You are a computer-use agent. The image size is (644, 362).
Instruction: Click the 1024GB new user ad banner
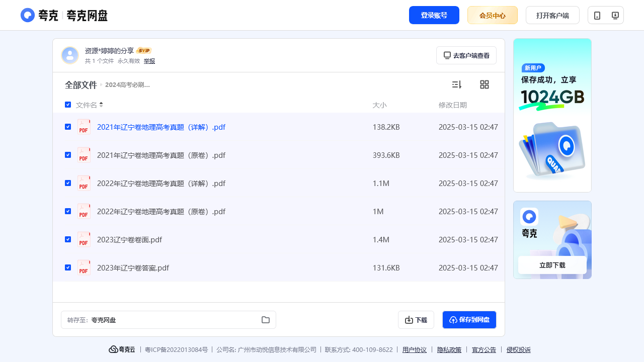552,115
